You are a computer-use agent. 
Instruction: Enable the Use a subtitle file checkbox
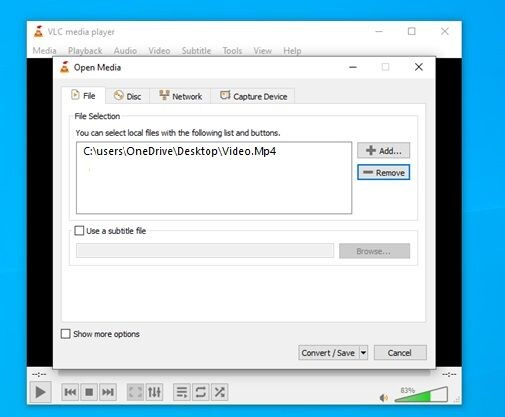point(79,231)
